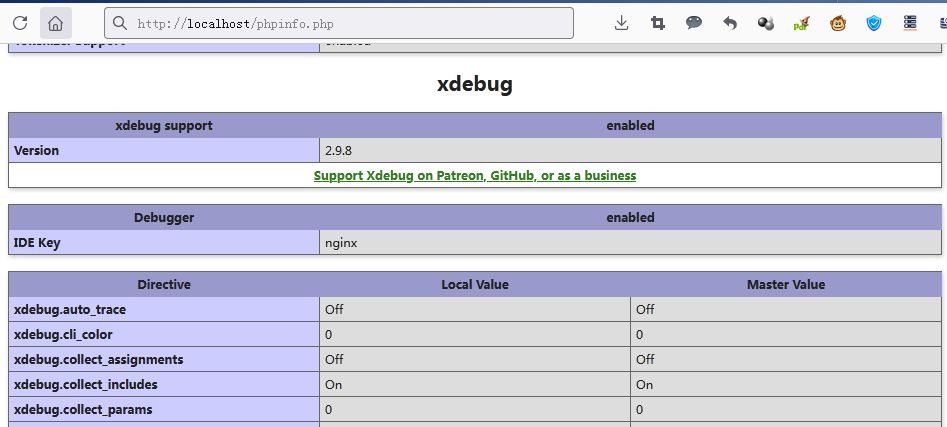The width and height of the screenshot is (947, 427).
Task: Click local value 0 for xdebug.collect_params
Action: click(x=329, y=410)
